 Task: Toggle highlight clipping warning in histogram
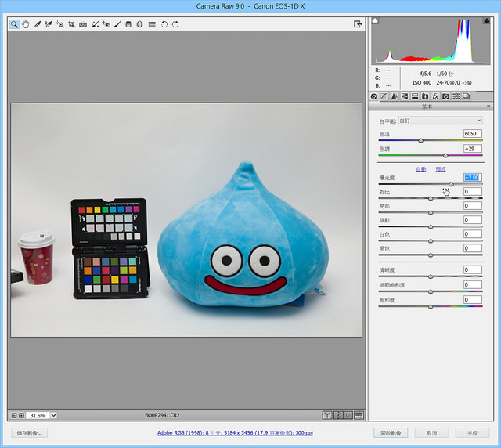pyautogui.click(x=487, y=21)
